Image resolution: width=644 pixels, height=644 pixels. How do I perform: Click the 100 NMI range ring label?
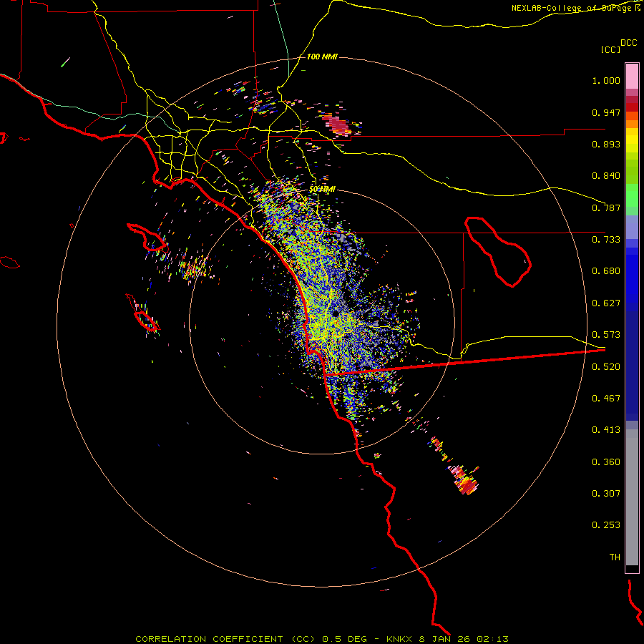[x=322, y=57]
